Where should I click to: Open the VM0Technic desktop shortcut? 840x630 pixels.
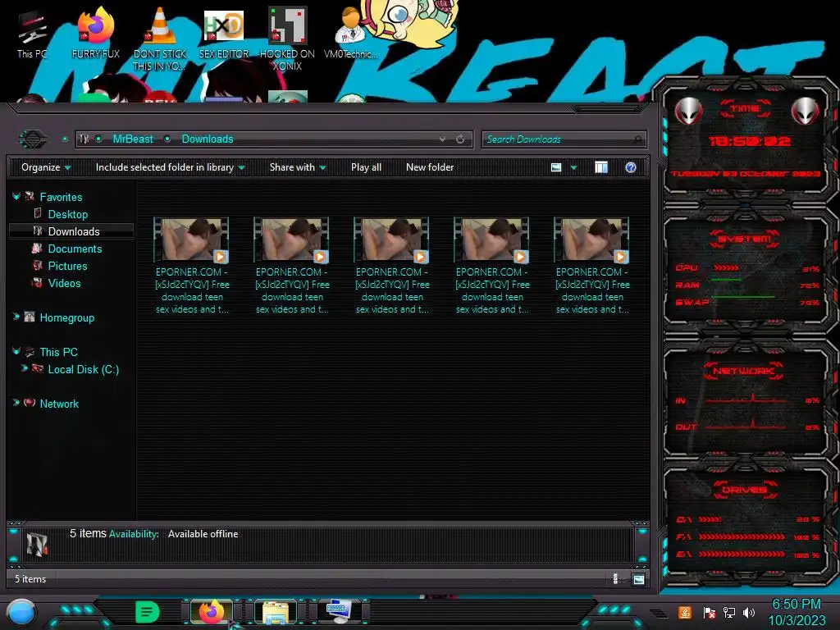click(350, 33)
